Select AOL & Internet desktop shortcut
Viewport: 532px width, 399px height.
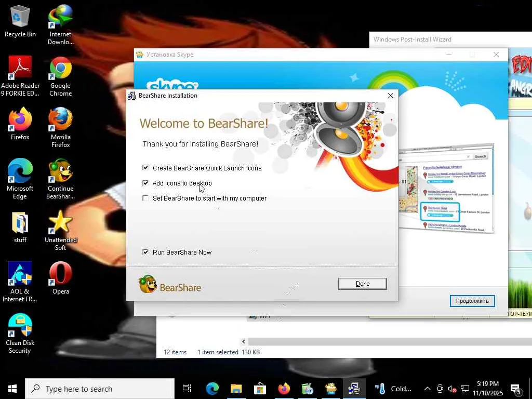pyautogui.click(x=20, y=282)
